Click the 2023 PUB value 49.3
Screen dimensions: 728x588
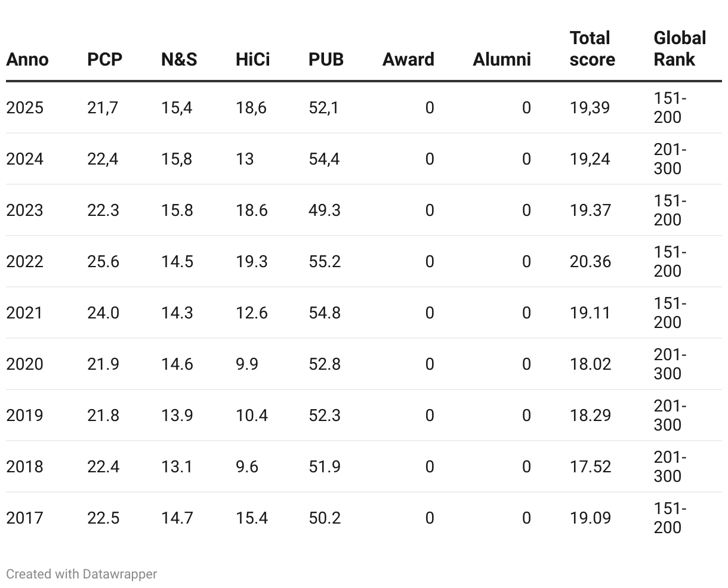point(325,211)
